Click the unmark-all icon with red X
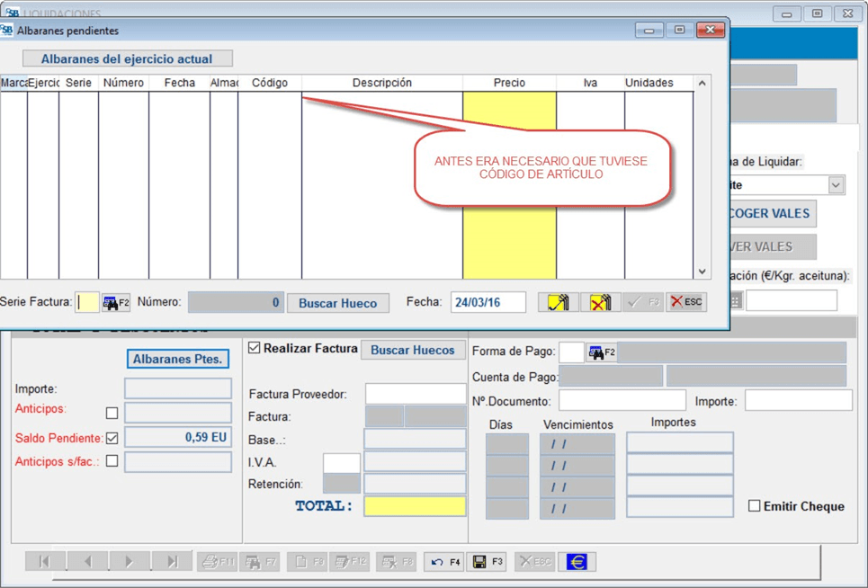The image size is (868, 588). tap(600, 303)
